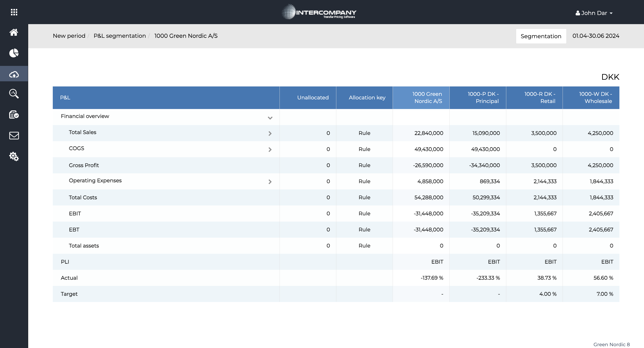Click the Total assets row label

pos(84,246)
